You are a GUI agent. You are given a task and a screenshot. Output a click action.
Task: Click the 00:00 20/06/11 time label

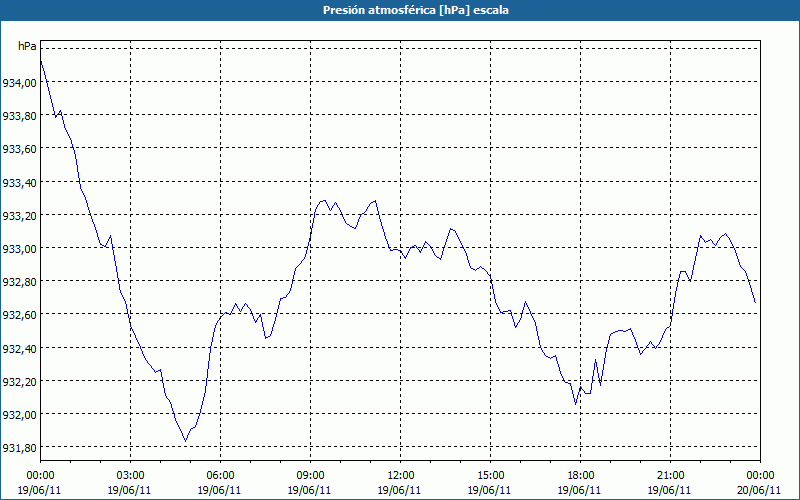[760, 483]
